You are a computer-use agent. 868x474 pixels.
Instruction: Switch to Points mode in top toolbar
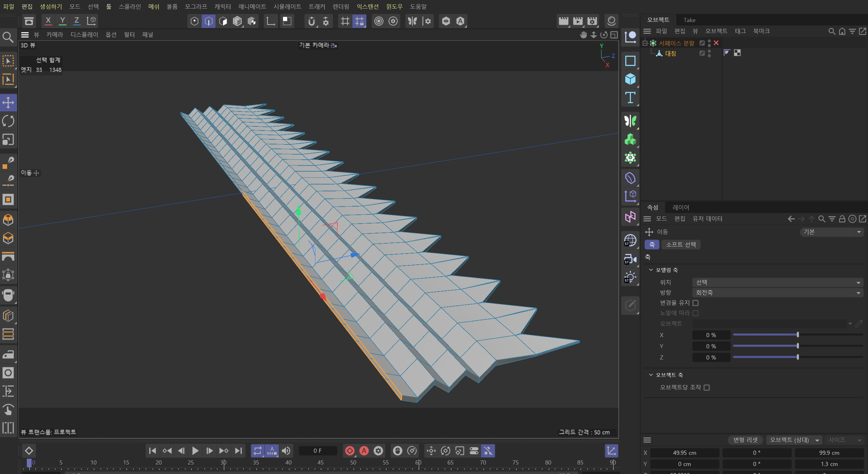(194, 21)
